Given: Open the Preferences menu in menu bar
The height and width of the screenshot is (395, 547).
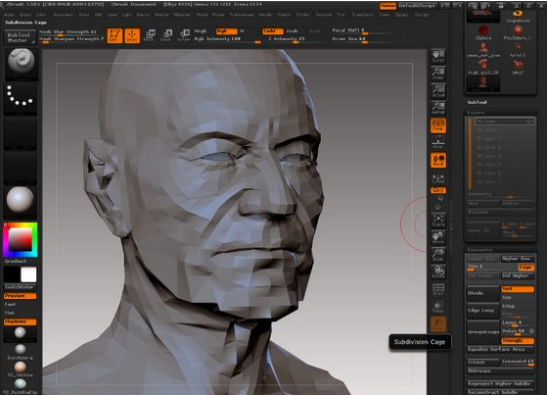Looking at the screenshot, I should click(241, 15).
